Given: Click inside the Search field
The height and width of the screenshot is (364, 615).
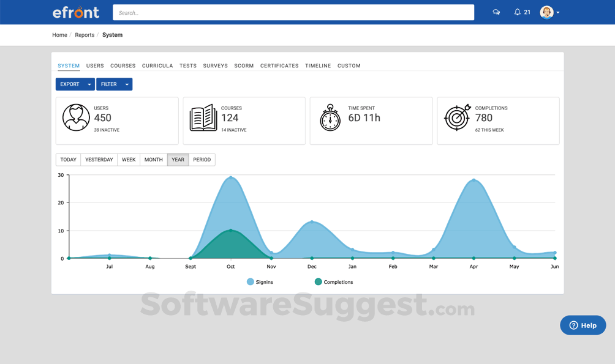Looking at the screenshot, I should (293, 12).
